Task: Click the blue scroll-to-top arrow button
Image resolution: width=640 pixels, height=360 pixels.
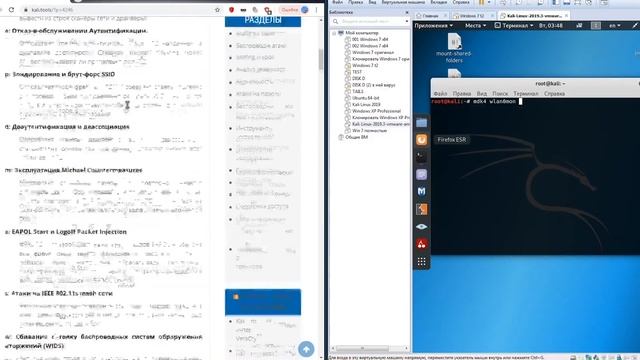Action: point(306,349)
